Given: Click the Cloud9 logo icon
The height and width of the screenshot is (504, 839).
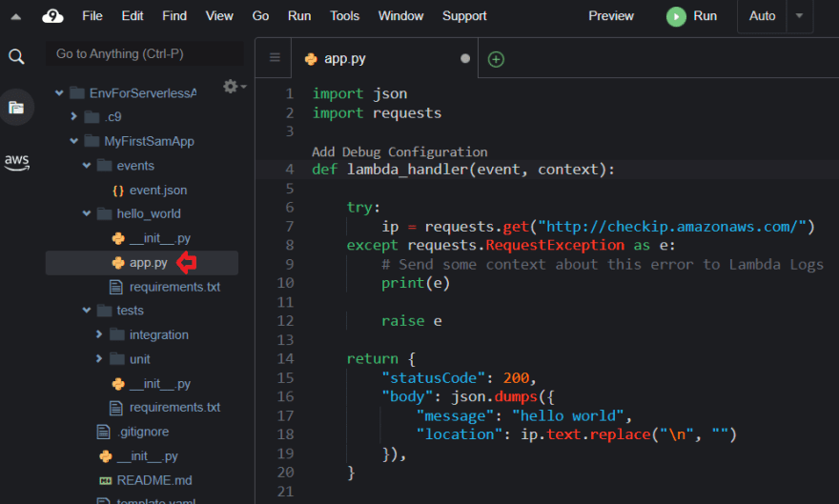Looking at the screenshot, I should (x=52, y=16).
